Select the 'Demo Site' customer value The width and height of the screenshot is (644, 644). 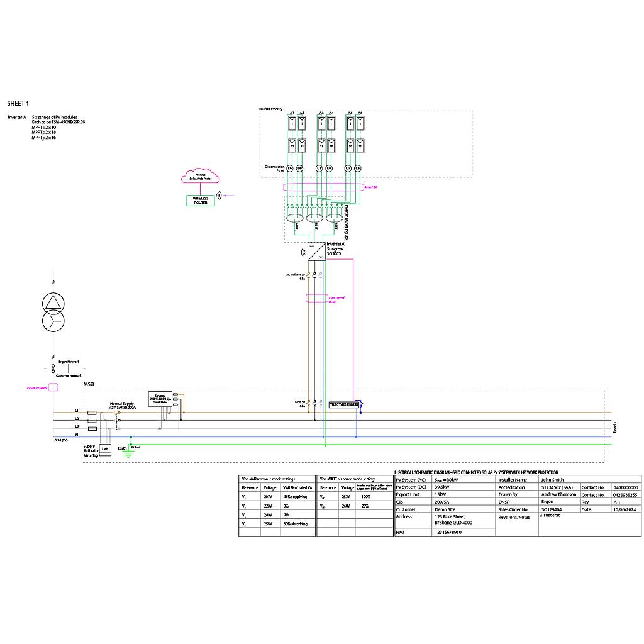[445, 509]
